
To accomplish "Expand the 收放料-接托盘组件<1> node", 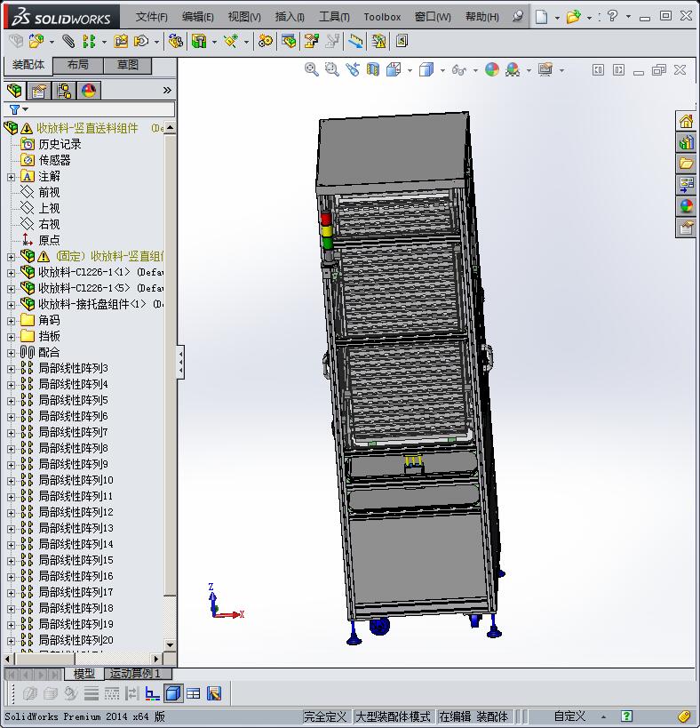I will coord(12,305).
